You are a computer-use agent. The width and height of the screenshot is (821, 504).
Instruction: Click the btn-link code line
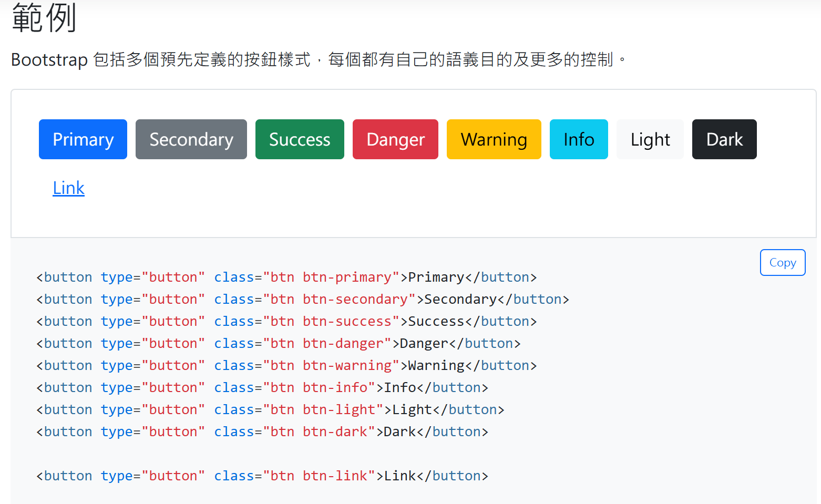pos(262,476)
